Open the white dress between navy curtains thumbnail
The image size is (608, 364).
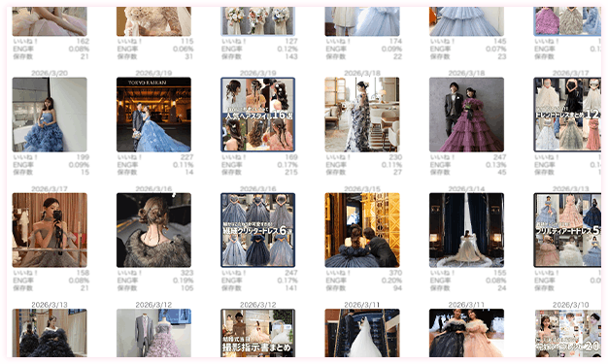[466, 230]
